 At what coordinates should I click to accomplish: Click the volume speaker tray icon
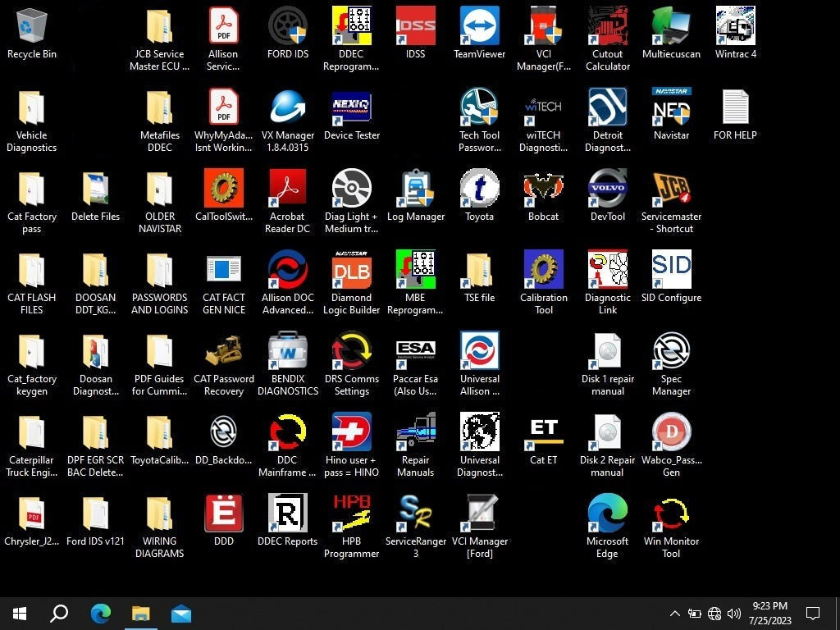[x=734, y=614]
